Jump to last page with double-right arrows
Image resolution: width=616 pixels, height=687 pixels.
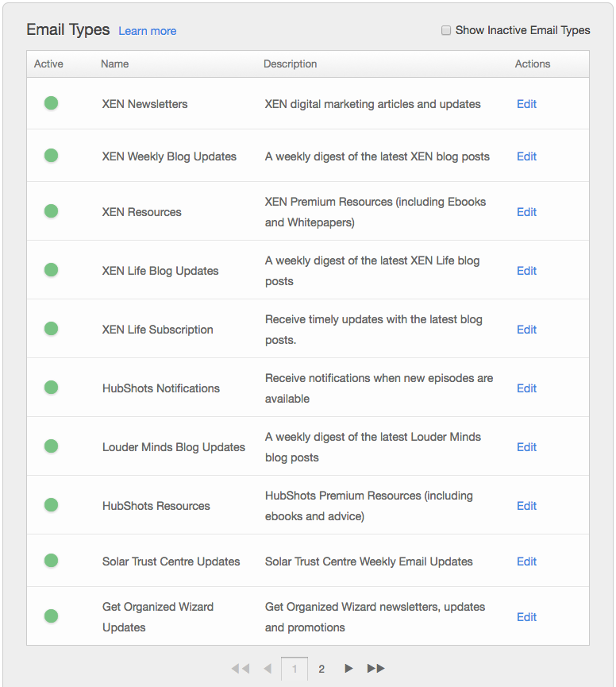375,669
